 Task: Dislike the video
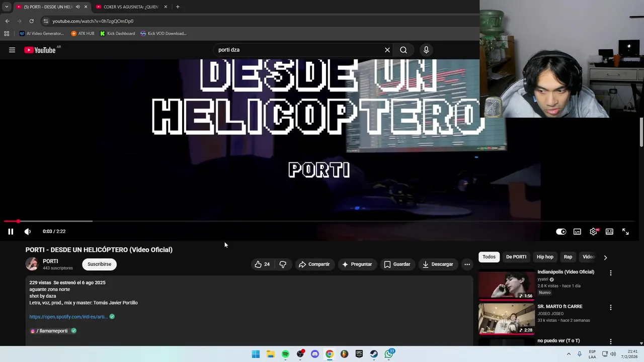pos(283,264)
